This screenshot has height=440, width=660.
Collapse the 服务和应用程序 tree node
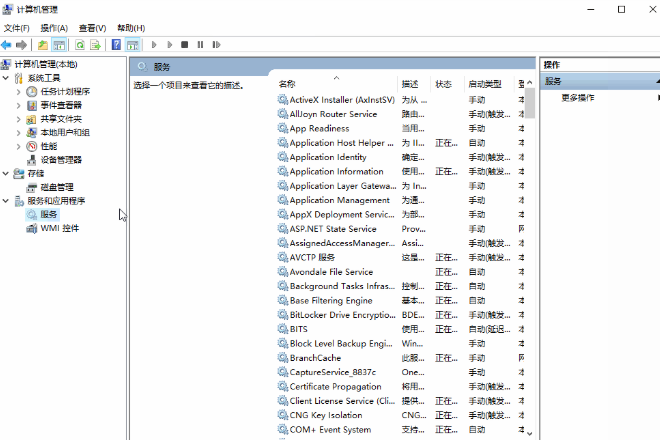click(5, 201)
